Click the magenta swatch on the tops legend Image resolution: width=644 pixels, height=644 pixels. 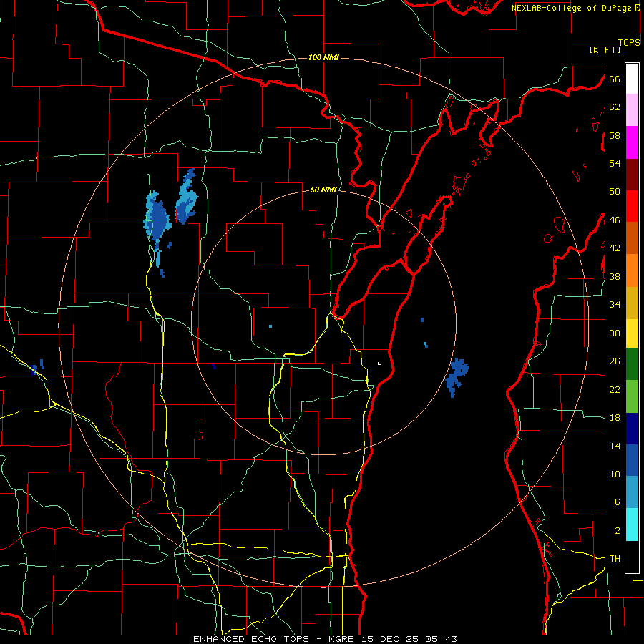632,142
